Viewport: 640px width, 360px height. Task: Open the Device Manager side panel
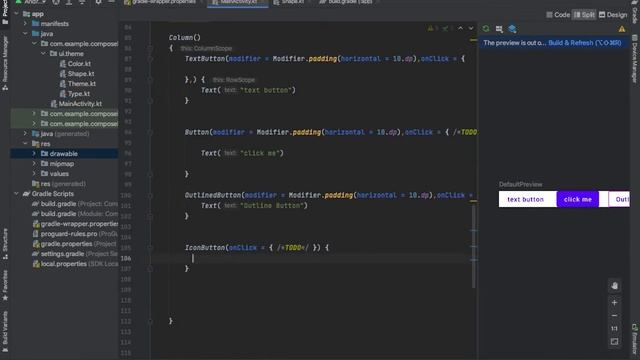point(635,58)
